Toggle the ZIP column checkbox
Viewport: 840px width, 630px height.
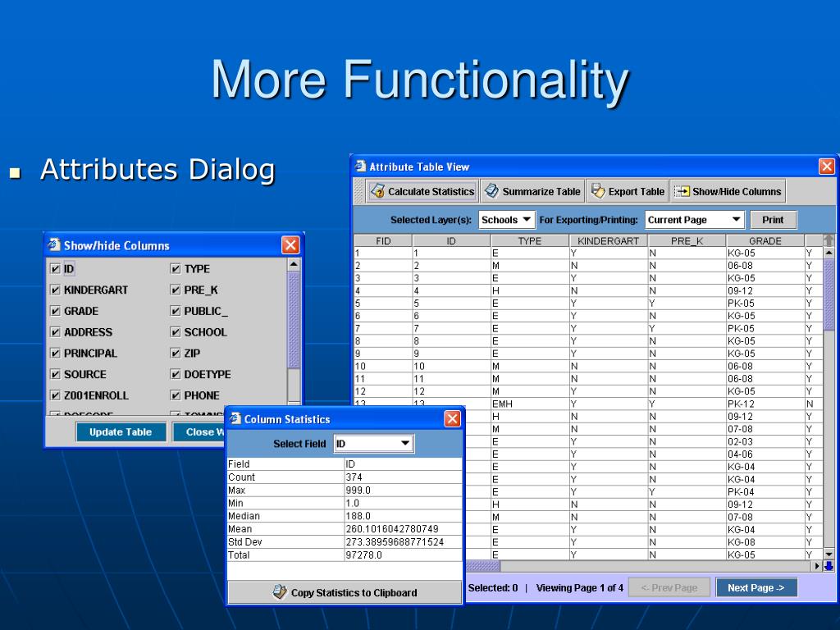point(176,354)
